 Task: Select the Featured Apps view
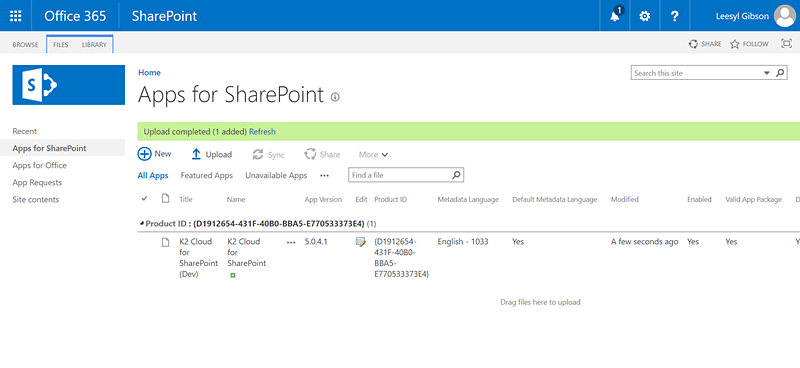(207, 175)
